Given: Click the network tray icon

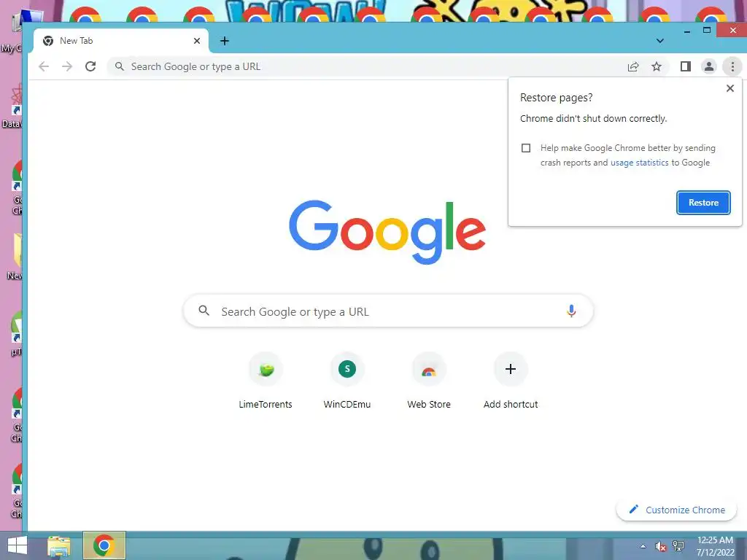Looking at the screenshot, I should pos(678,546).
